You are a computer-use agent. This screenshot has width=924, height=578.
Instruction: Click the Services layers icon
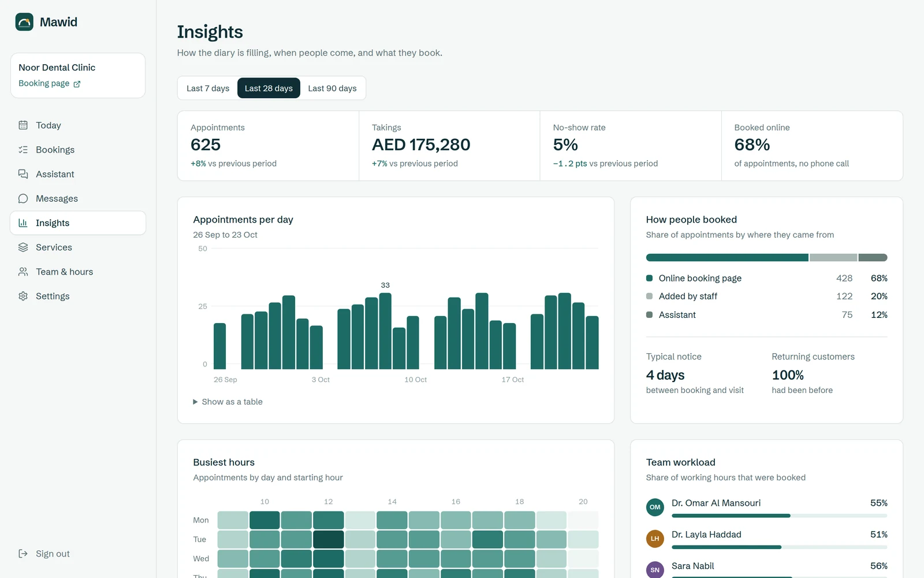click(x=23, y=247)
